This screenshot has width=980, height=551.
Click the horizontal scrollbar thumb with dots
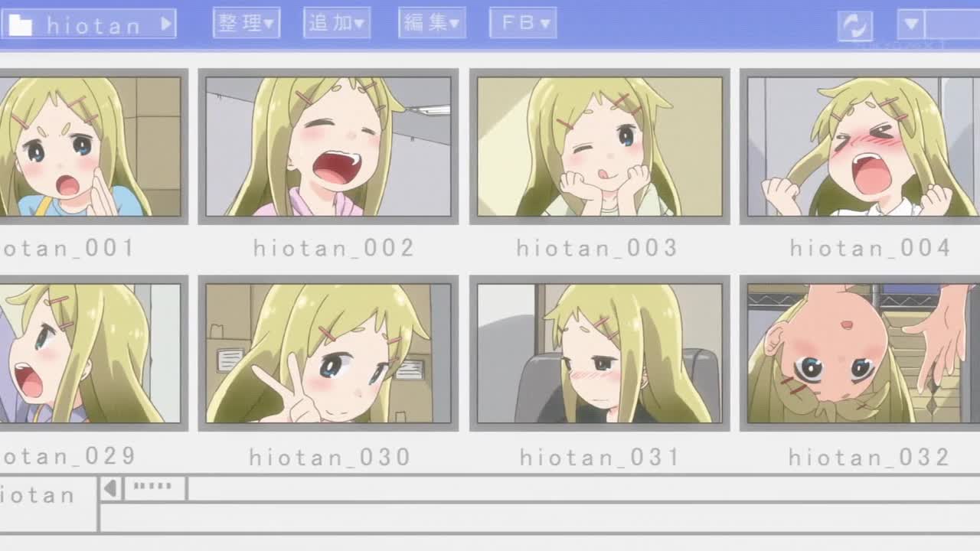point(155,487)
